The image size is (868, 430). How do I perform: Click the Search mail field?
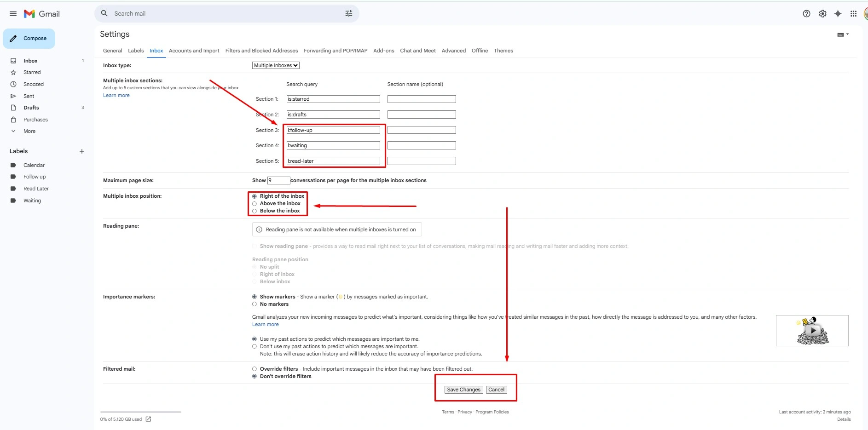pos(227,14)
